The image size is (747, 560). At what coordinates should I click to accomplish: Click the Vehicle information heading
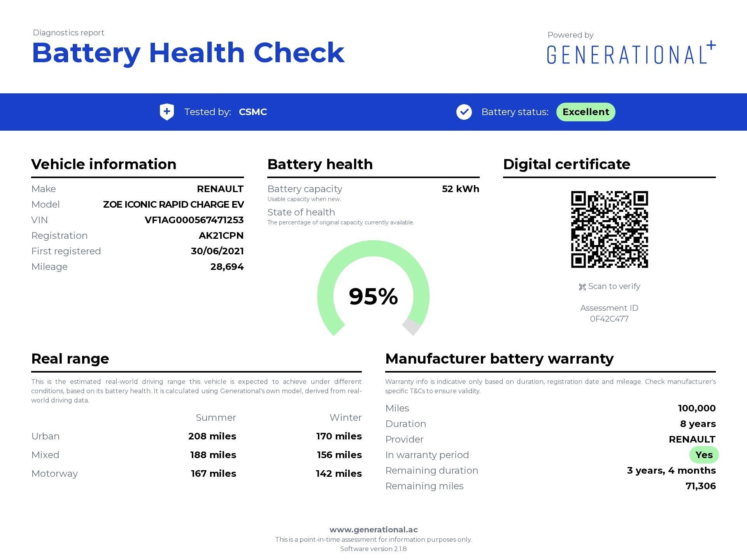point(104,164)
